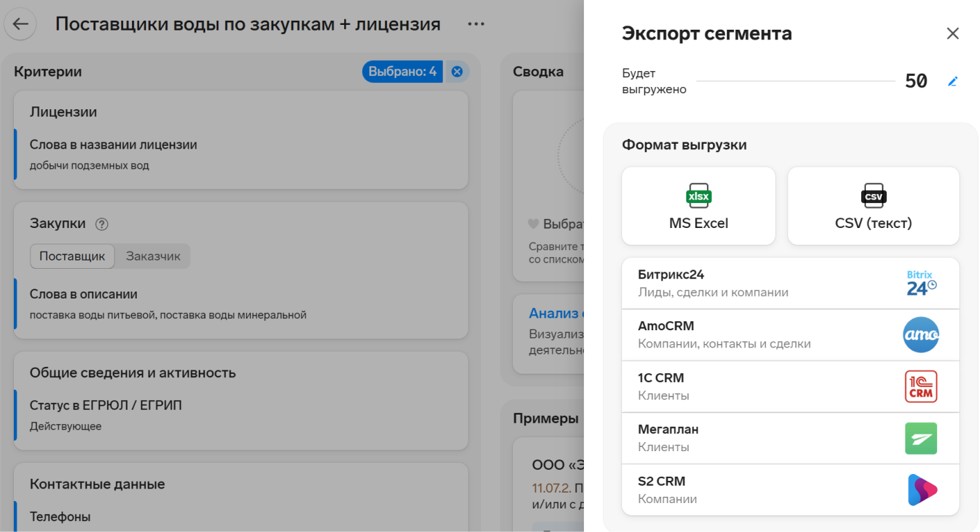Click the Bitrix24 logo icon

(x=921, y=283)
